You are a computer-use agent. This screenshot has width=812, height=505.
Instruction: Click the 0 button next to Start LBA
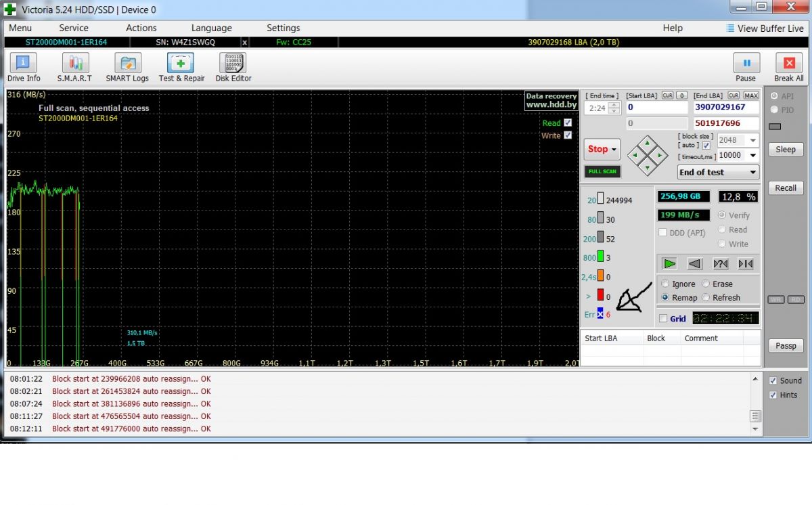click(682, 95)
